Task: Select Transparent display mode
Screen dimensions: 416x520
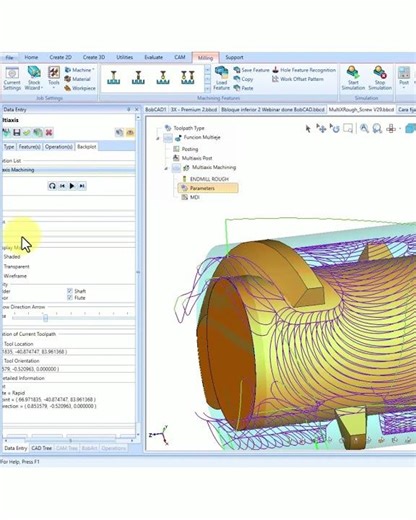Action: pyautogui.click(x=17, y=267)
